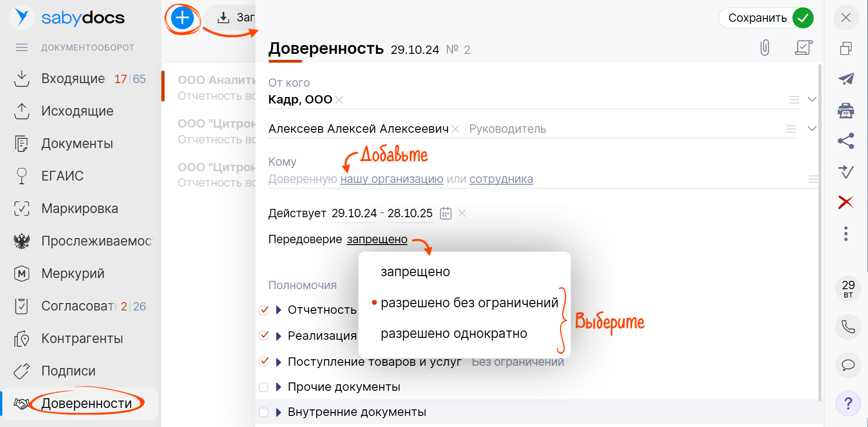Open the paperclip attachments icon
Screen dimensions: 868x427
[765, 47]
